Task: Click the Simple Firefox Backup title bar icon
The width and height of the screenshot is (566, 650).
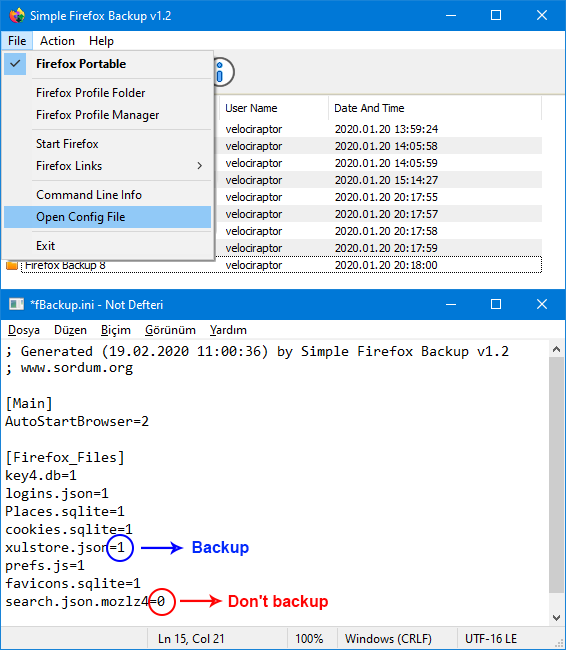Action: (x=17, y=16)
